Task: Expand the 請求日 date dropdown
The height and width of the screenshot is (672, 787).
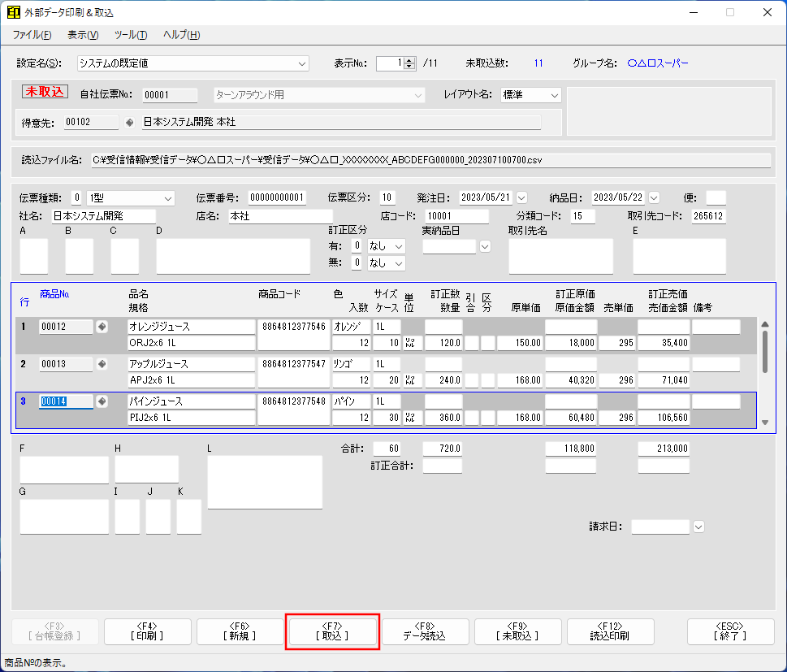Action: pyautogui.click(x=698, y=527)
